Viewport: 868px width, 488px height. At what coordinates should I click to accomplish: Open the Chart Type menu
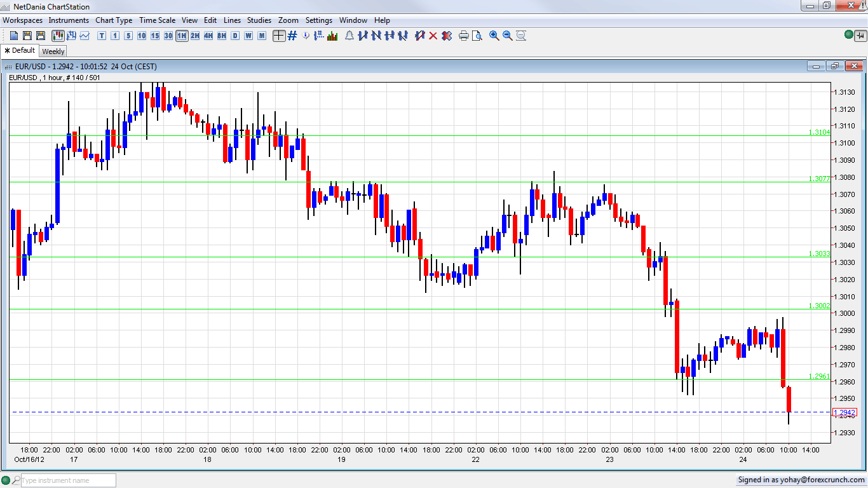pos(114,20)
